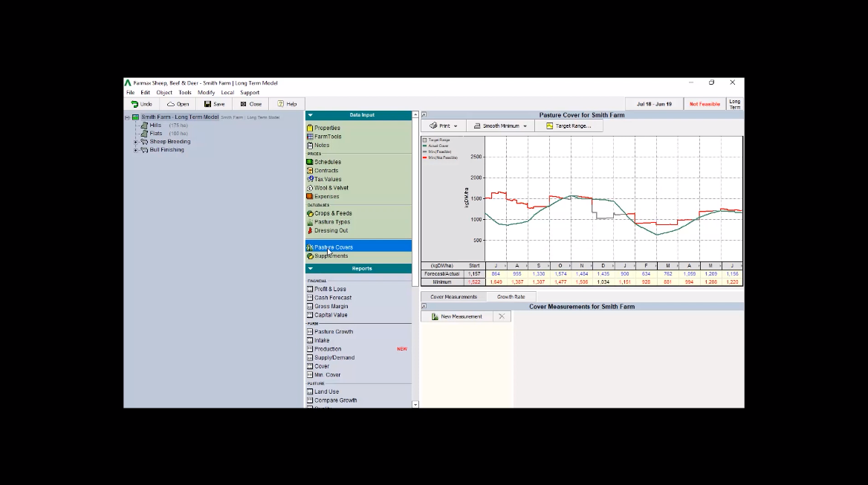The image size is (868, 485).
Task: Click the Pasture Types grass icon
Action: pyautogui.click(x=310, y=222)
